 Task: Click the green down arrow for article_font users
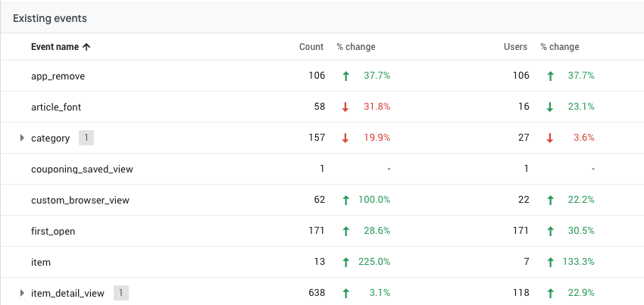pyautogui.click(x=550, y=107)
